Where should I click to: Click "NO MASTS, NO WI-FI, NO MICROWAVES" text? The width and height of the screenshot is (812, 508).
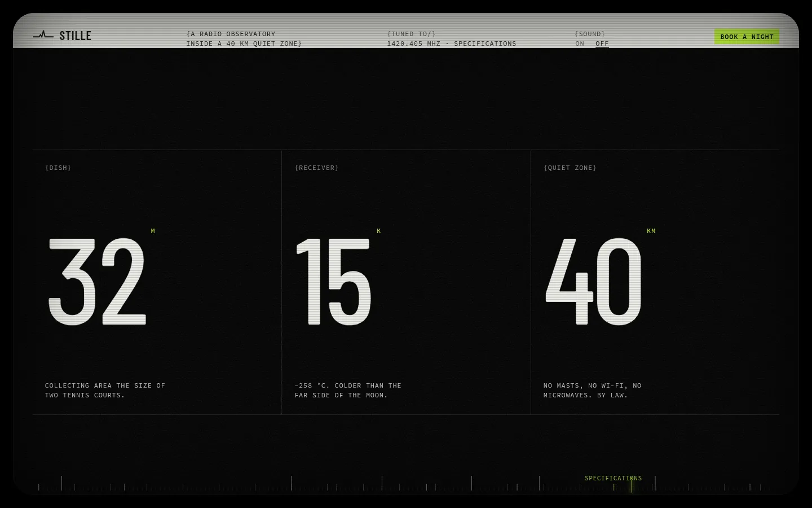pos(593,391)
